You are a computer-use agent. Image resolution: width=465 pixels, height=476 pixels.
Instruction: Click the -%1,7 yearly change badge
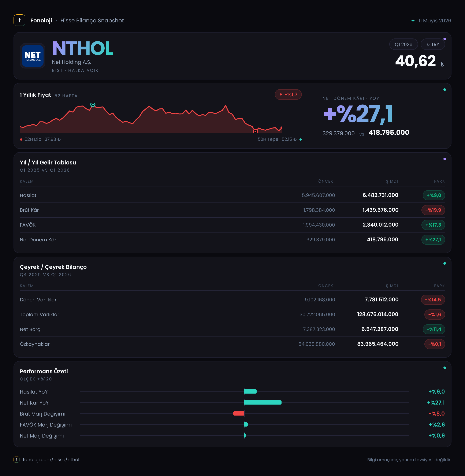288,94
